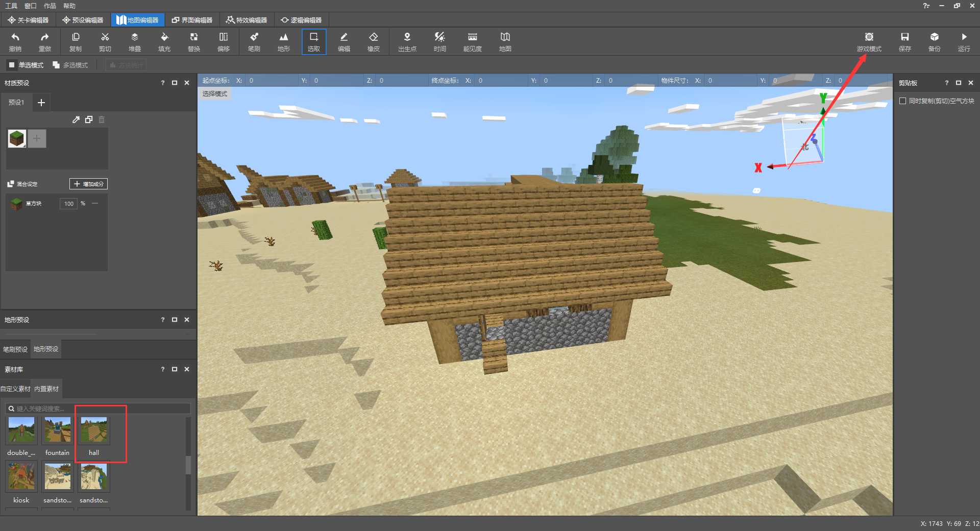Remove the 草方块 component with minus
This screenshot has width=980, height=531.
click(95, 203)
